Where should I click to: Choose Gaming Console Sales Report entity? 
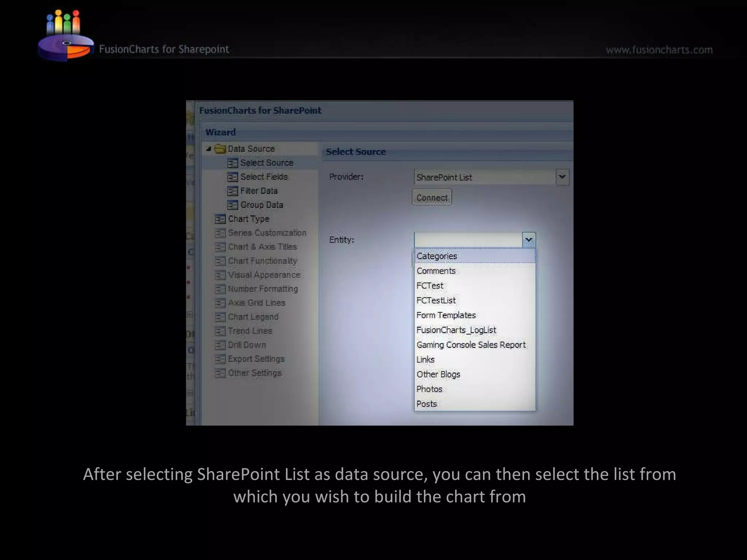475,345
